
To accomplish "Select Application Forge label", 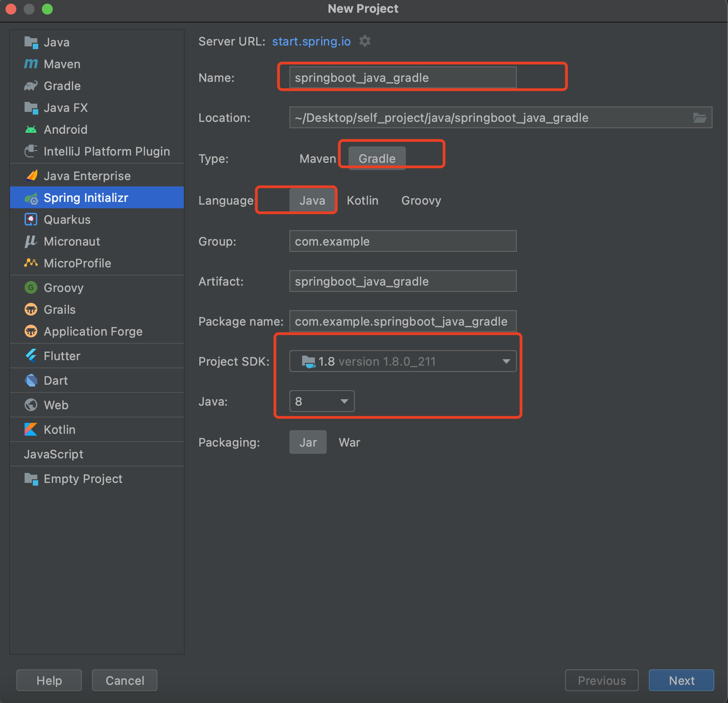I will (x=93, y=331).
